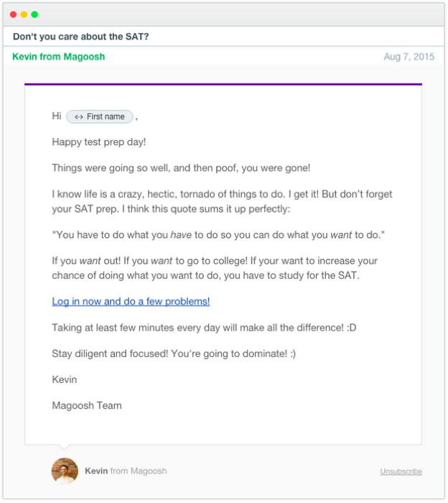Click the yellow minimize window button
448x503 pixels.
[x=24, y=14]
